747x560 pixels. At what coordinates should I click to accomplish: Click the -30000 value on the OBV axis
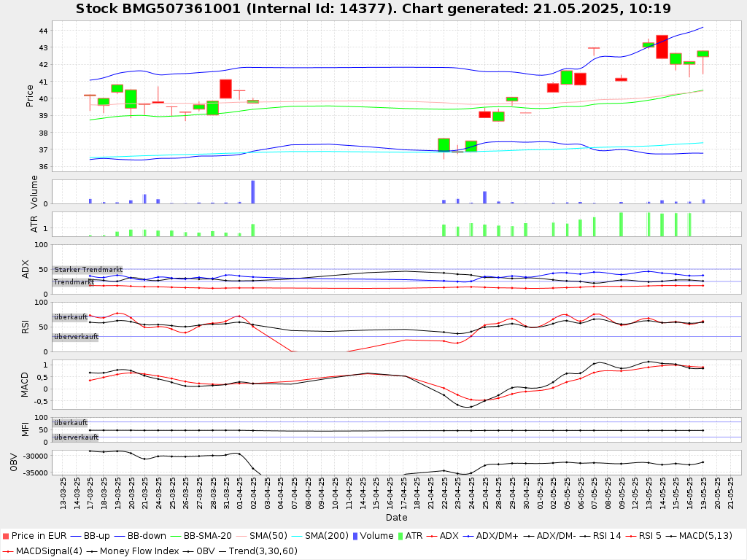[x=35, y=456]
